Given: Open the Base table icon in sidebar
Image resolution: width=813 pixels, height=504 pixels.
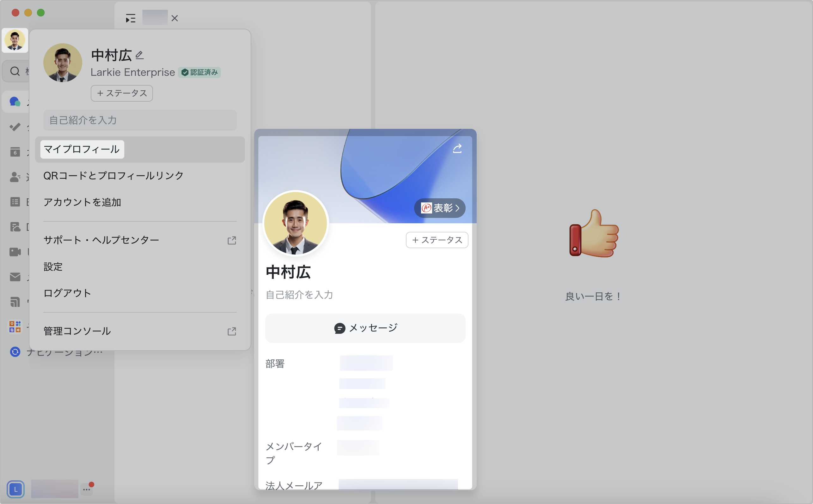Looking at the screenshot, I should pos(15,202).
